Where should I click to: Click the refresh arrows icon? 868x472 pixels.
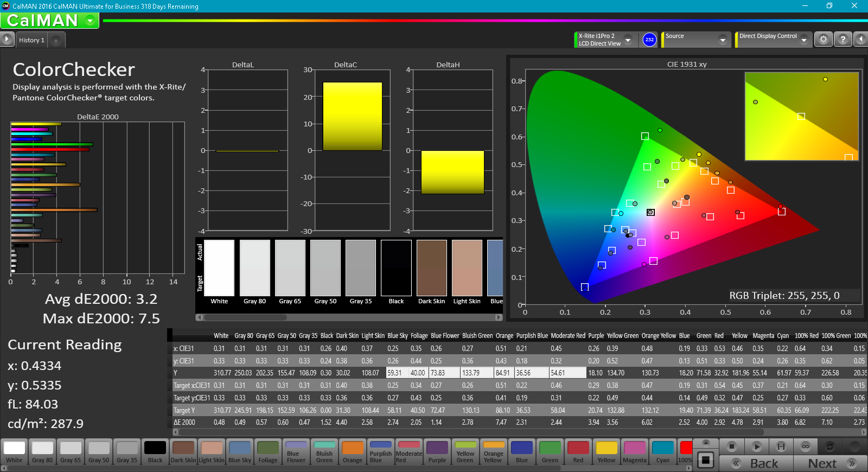(x=830, y=447)
